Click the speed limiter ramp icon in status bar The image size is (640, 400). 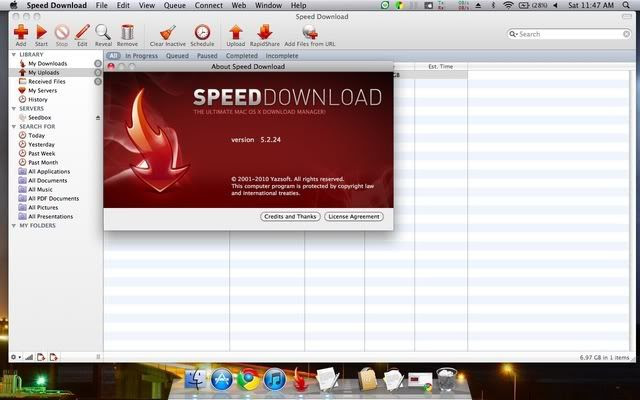click(29, 357)
